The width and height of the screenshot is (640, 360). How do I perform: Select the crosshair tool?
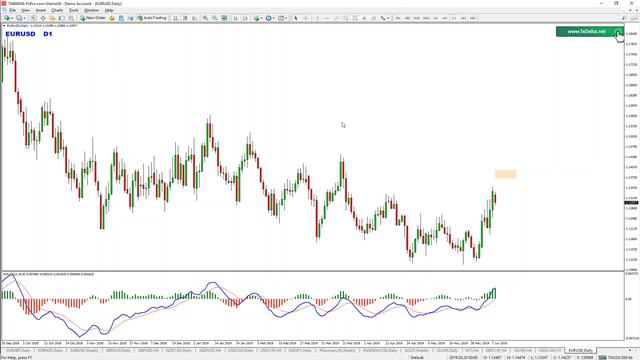click(x=305, y=18)
